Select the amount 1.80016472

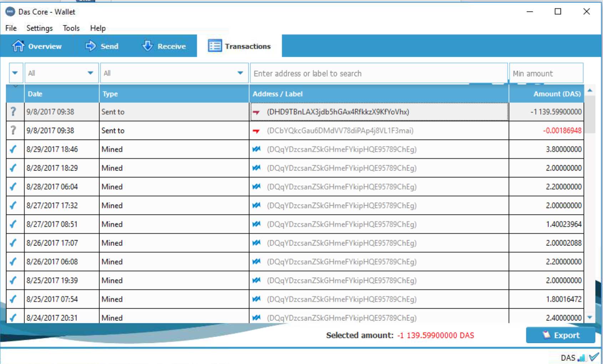click(x=563, y=299)
